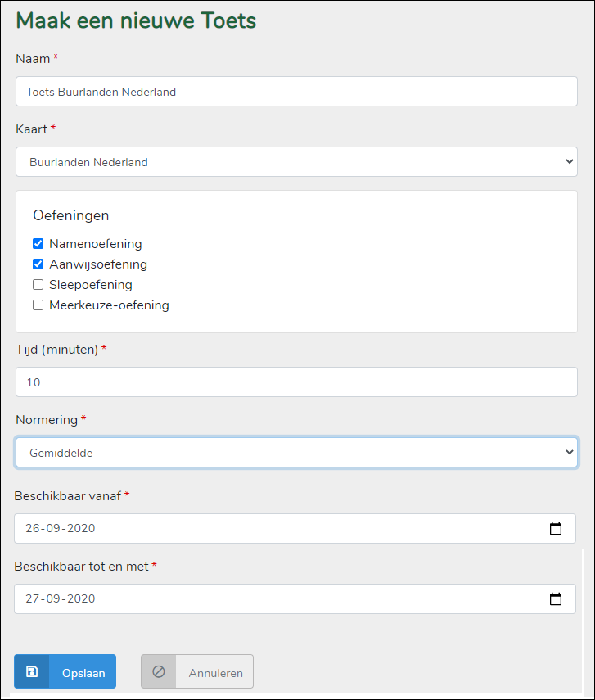Tick the Meerkeuze-oefening checkbox
Screen dimensions: 595x700
point(38,305)
